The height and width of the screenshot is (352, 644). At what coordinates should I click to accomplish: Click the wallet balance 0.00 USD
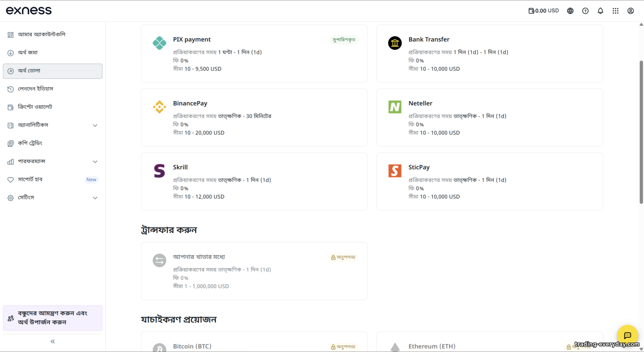[x=544, y=11]
